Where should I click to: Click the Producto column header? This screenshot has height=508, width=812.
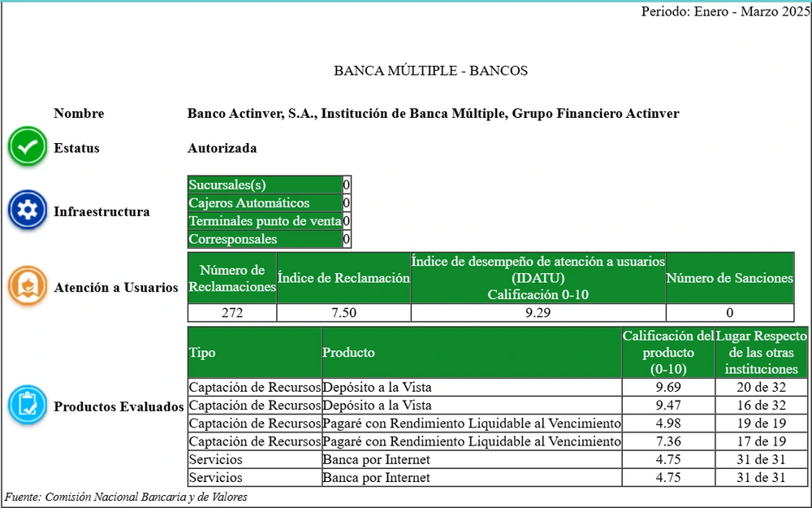pos(471,353)
